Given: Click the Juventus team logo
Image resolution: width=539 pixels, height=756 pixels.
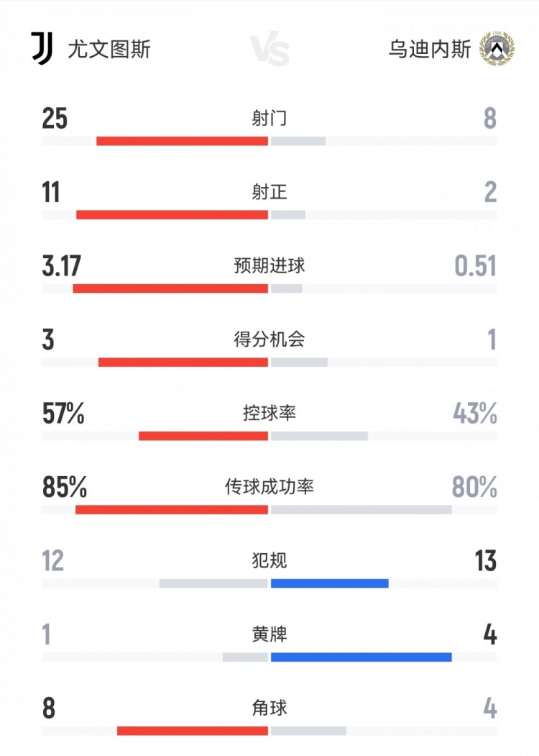Looking at the screenshot, I should (x=42, y=49).
